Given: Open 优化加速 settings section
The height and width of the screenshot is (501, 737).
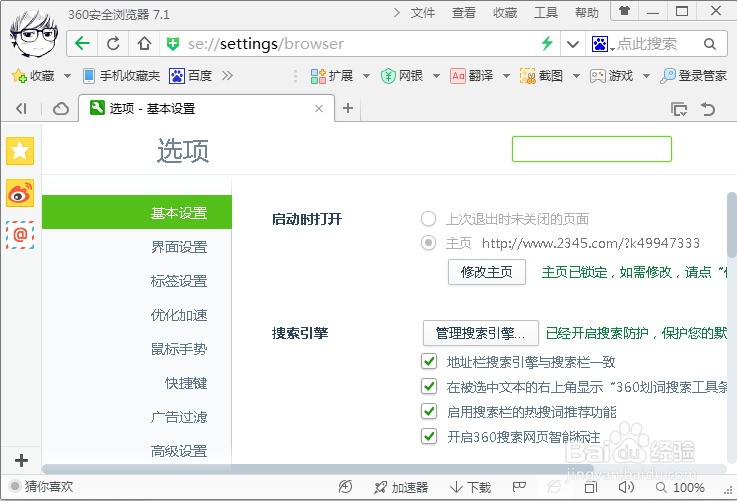Looking at the screenshot, I should coord(179,315).
